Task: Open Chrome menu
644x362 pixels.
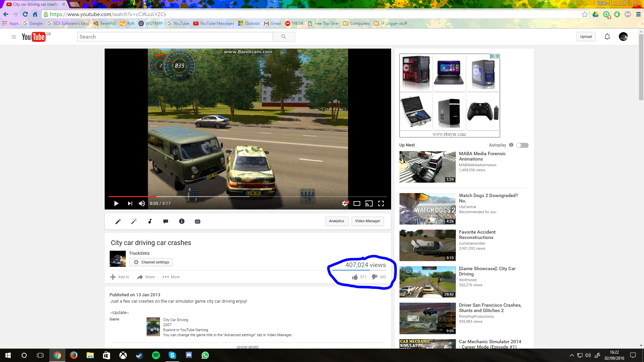Action: 638,14
